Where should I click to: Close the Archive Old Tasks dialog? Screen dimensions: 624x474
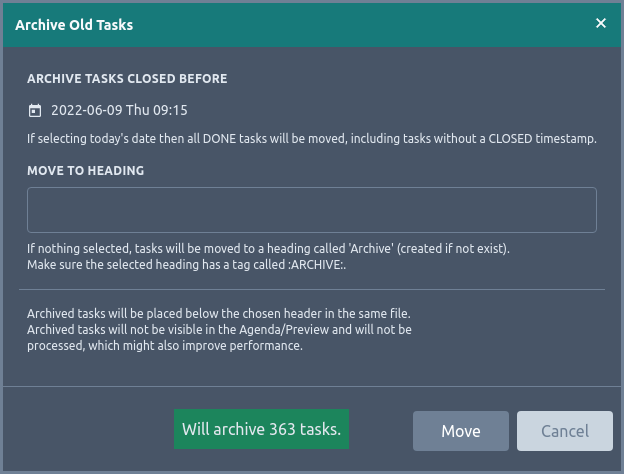coord(601,23)
